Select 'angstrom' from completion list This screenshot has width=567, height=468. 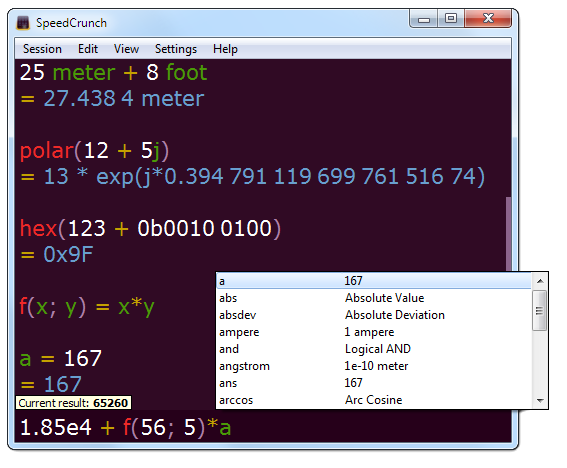(374, 366)
